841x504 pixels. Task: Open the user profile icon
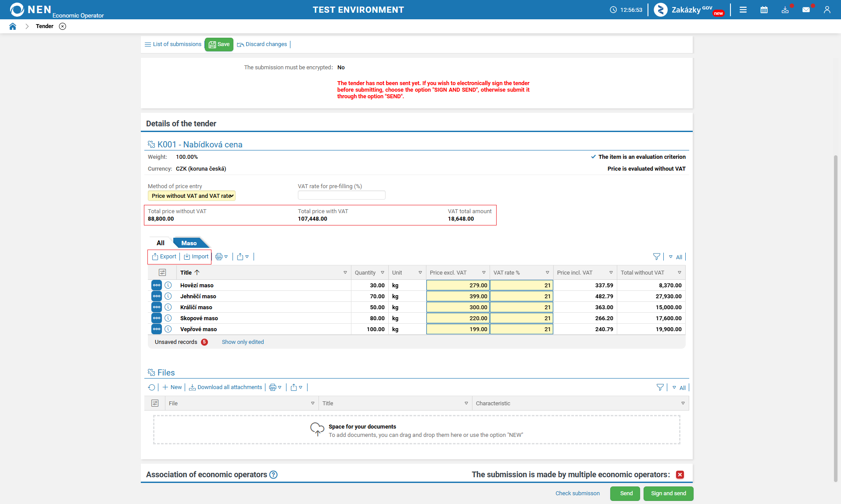827,10
